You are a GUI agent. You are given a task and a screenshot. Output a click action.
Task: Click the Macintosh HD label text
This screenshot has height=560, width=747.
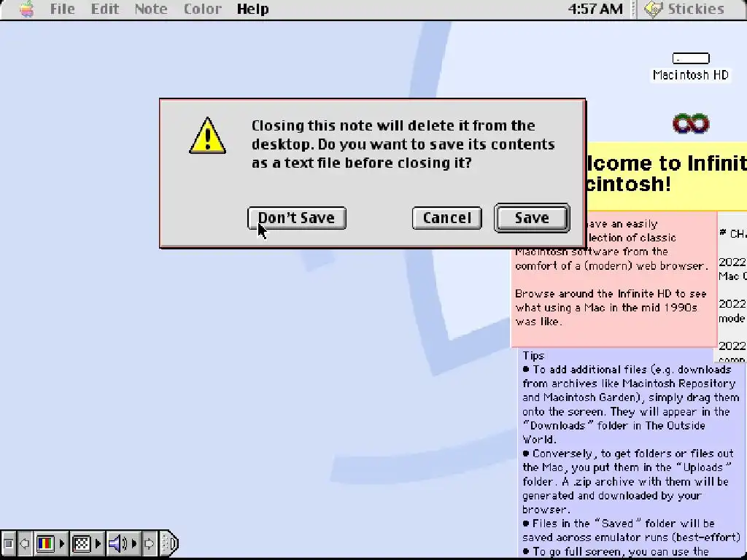click(x=691, y=75)
